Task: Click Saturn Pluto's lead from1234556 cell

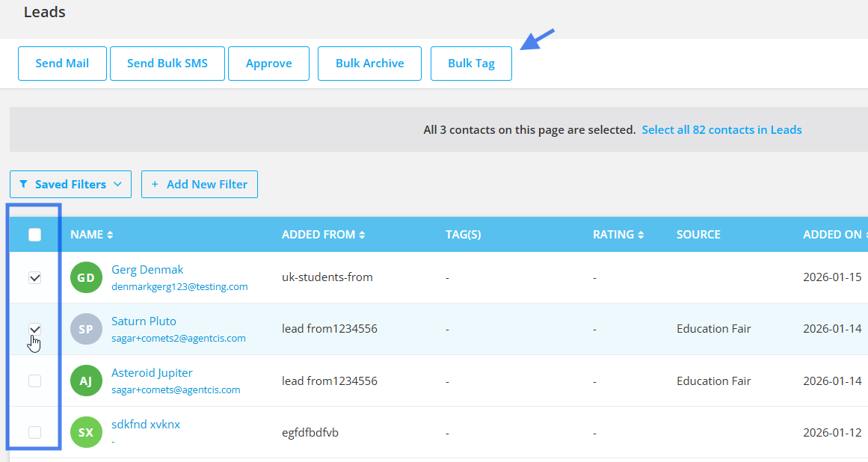Action: click(330, 329)
